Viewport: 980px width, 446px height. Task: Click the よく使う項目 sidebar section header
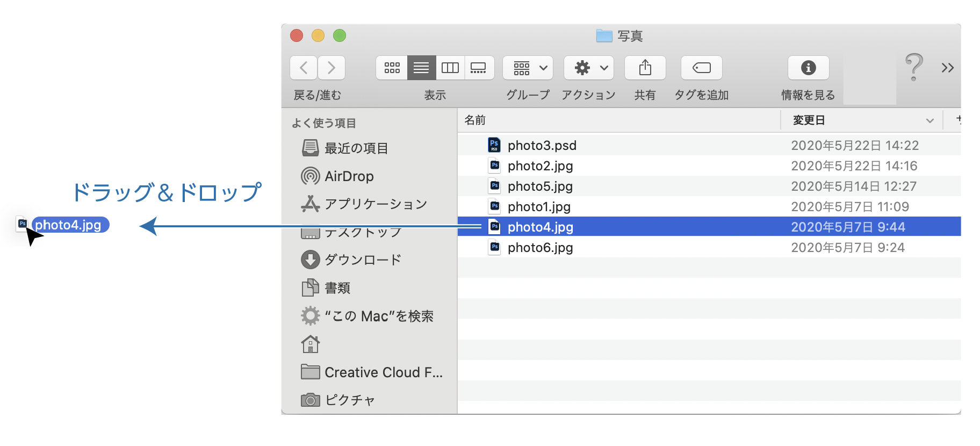point(324,123)
